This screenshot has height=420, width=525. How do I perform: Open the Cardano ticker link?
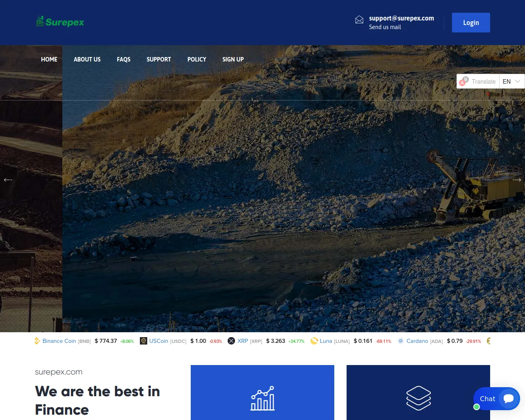pyautogui.click(x=417, y=341)
